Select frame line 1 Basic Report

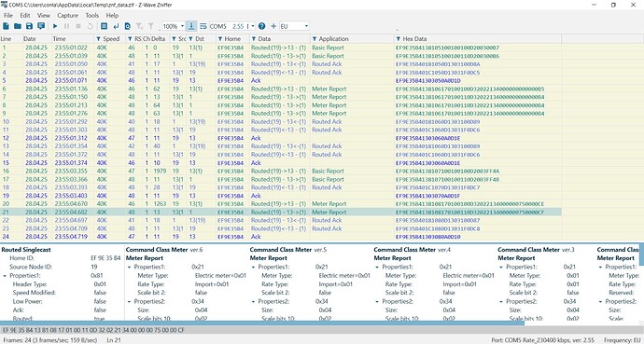click(x=281, y=48)
